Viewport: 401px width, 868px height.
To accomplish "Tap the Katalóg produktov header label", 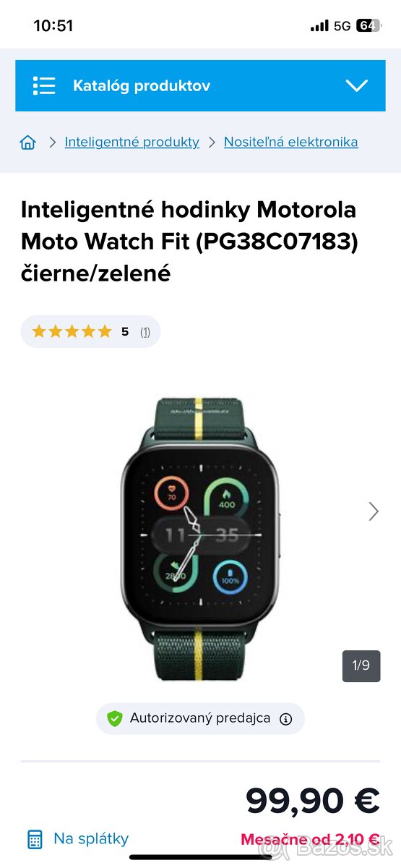I will point(142,85).
